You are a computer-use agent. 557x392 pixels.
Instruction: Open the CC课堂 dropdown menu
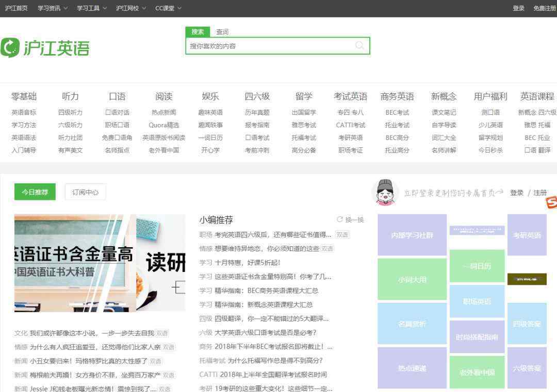click(168, 8)
